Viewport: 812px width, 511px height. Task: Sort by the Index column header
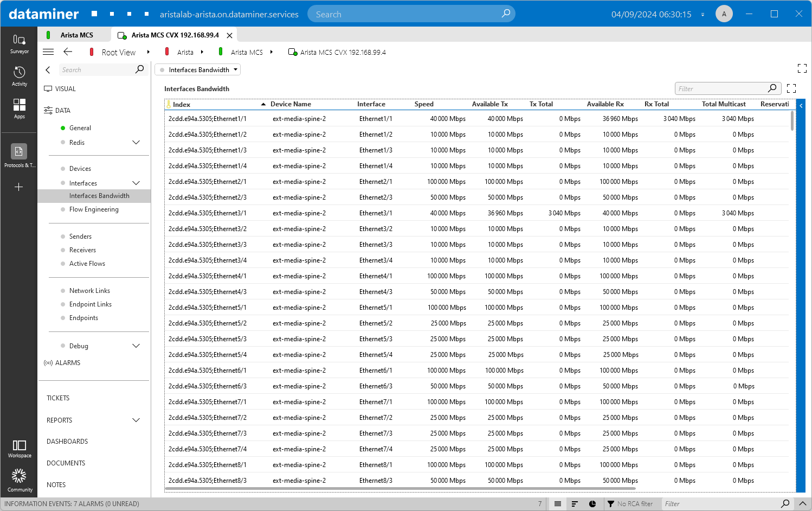click(x=182, y=105)
